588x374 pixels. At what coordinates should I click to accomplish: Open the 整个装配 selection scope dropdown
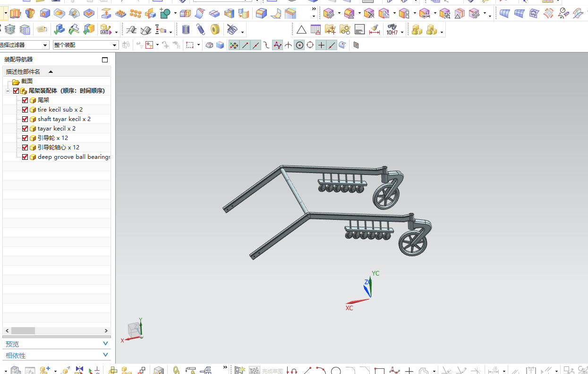tap(115, 45)
